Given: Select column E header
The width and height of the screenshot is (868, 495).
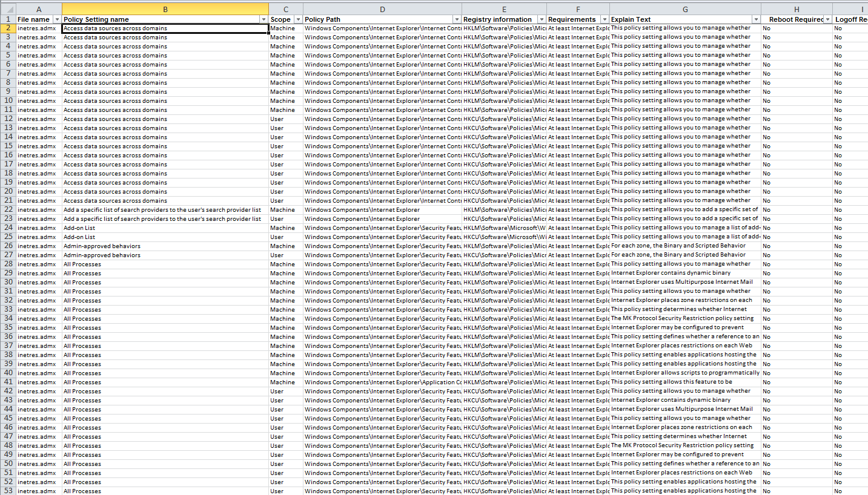Looking at the screenshot, I should click(504, 8).
